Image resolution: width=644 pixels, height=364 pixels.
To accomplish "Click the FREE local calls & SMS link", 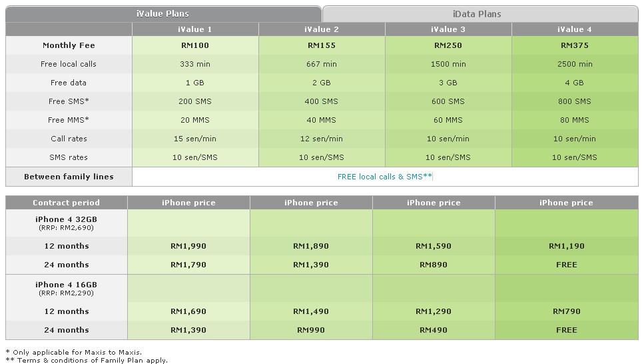I will 385,177.
